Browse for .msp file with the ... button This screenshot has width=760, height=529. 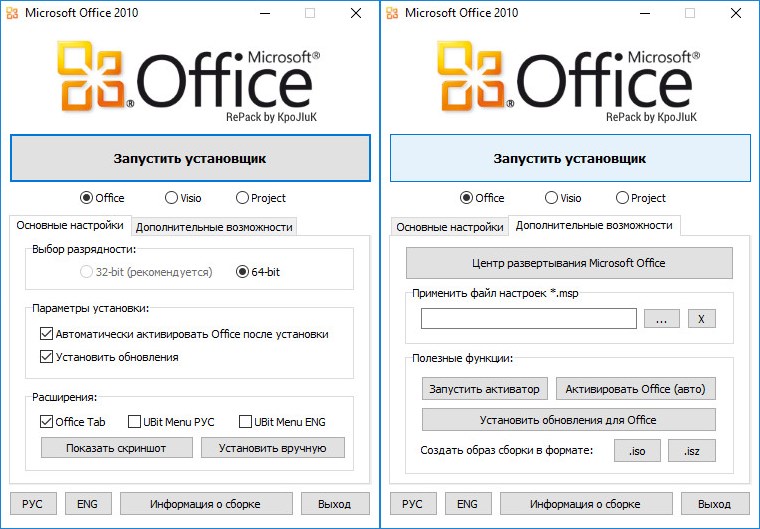(x=661, y=319)
